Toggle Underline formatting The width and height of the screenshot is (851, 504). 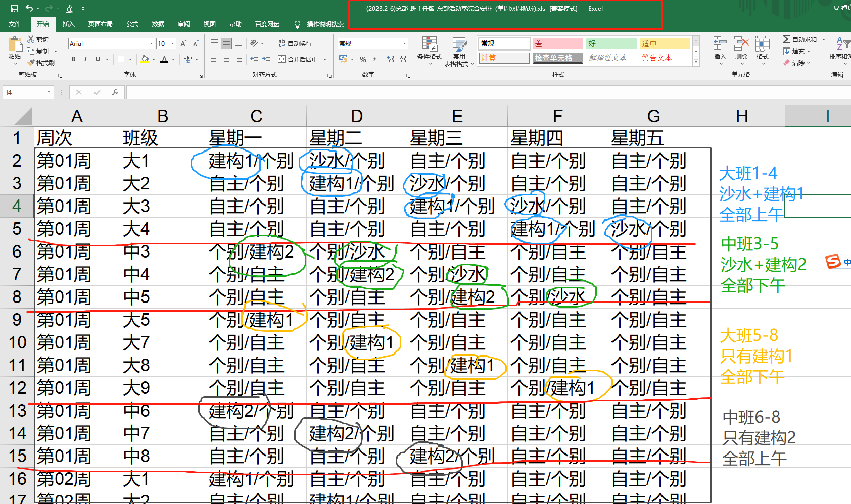(x=98, y=59)
